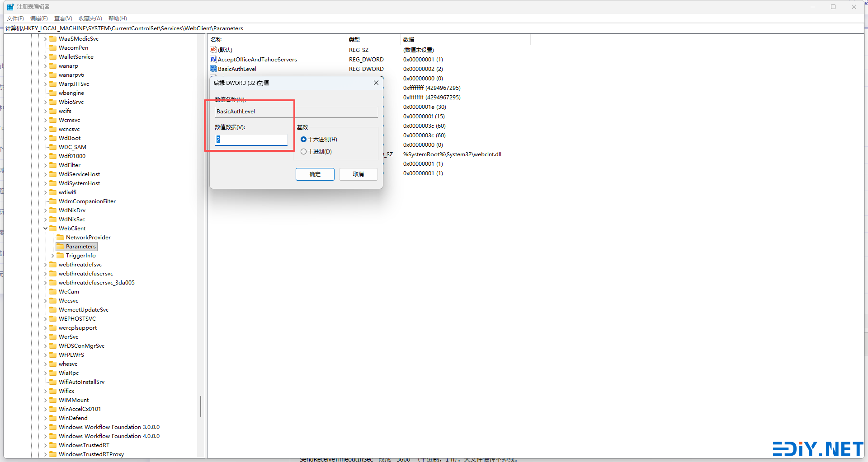The height and width of the screenshot is (462, 868).
Task: Close the Edit DWORD dialog with X
Action: click(376, 83)
